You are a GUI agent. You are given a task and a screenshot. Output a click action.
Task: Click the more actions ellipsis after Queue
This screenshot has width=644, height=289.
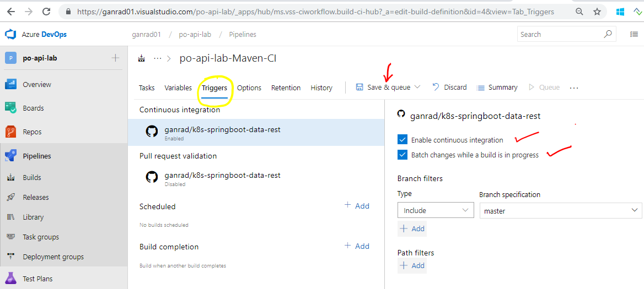574,88
